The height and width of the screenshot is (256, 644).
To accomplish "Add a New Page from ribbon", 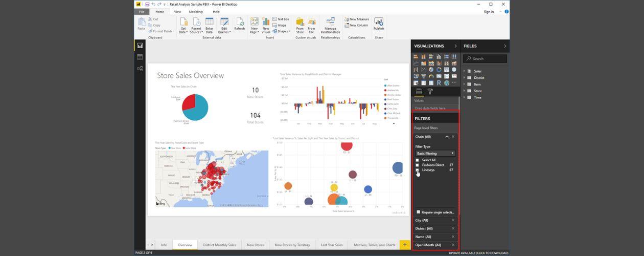I will tap(254, 25).
